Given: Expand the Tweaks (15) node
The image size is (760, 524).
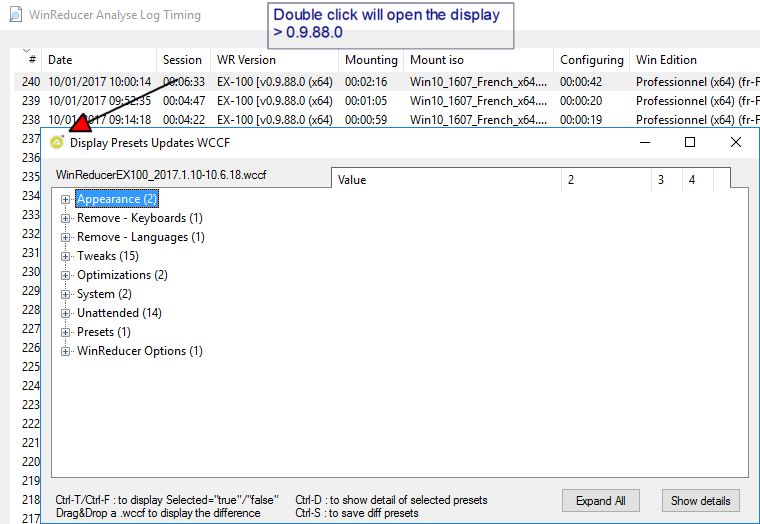Looking at the screenshot, I should point(65,256).
